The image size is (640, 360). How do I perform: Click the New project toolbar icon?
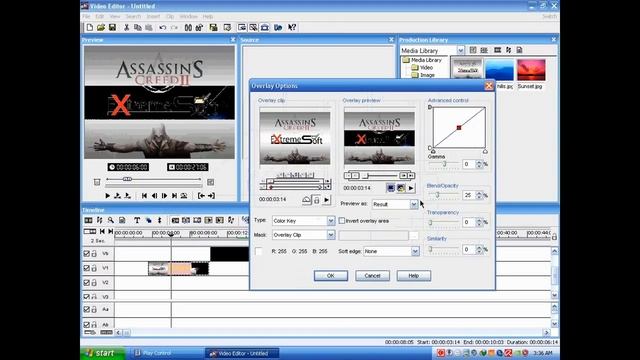(x=89, y=27)
